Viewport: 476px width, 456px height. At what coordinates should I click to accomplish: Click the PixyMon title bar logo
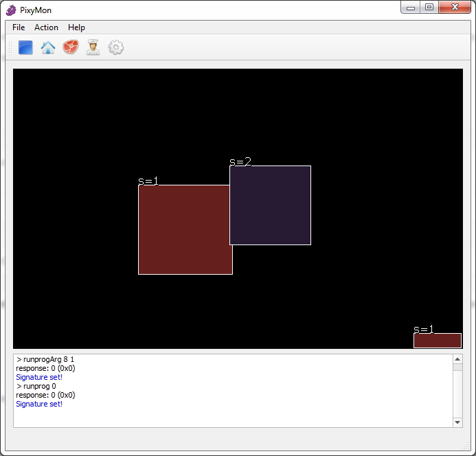(x=10, y=10)
